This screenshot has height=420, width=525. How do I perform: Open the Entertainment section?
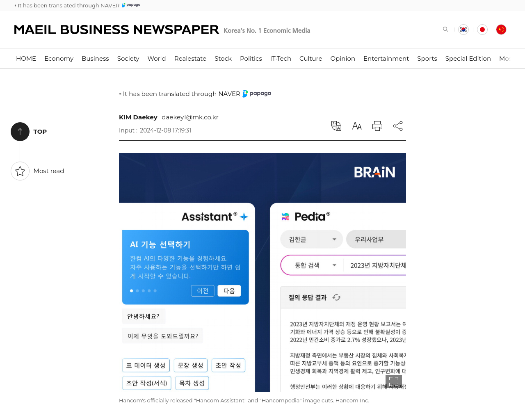[386, 59]
